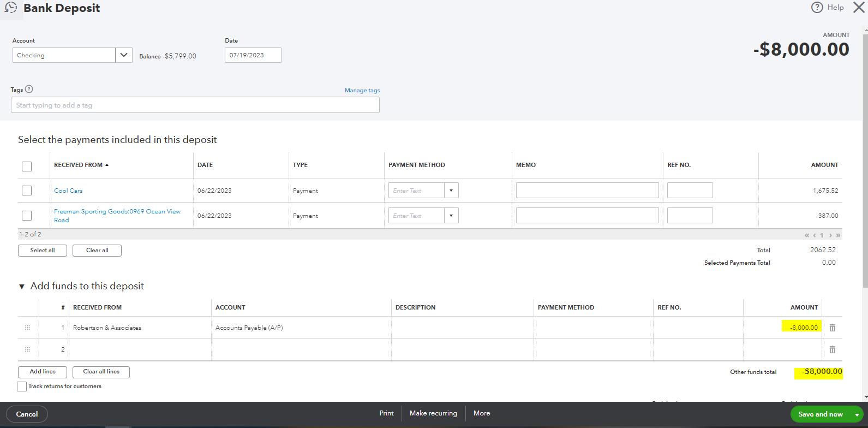The image size is (868, 428).
Task: Expand Cool Cars payment method dropdown
Action: (x=451, y=191)
